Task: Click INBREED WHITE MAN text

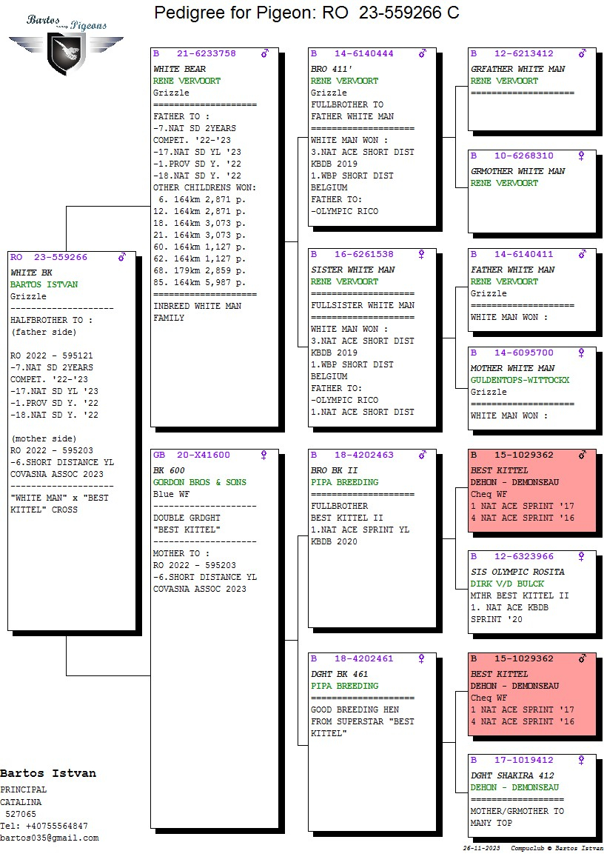Action: coord(198,306)
